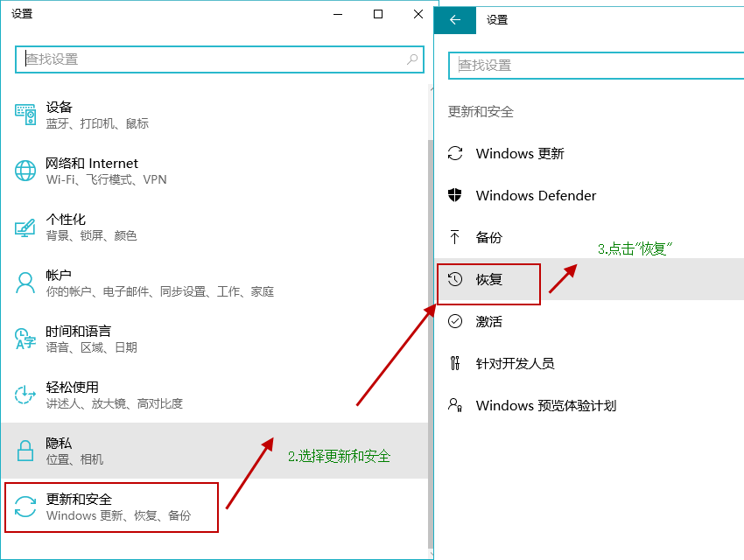Click the 更新和安全 sync arrows icon
This screenshot has height=560, width=744.
[25, 507]
